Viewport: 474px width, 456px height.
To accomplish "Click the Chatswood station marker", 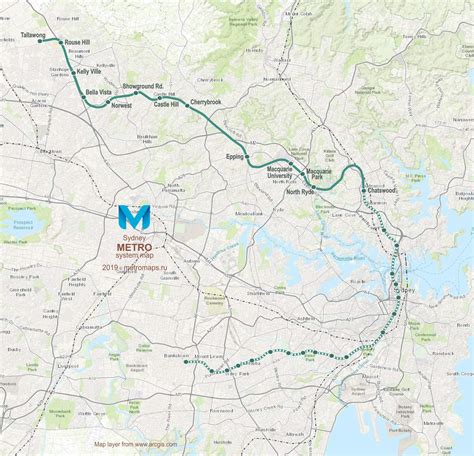I will 364,191.
